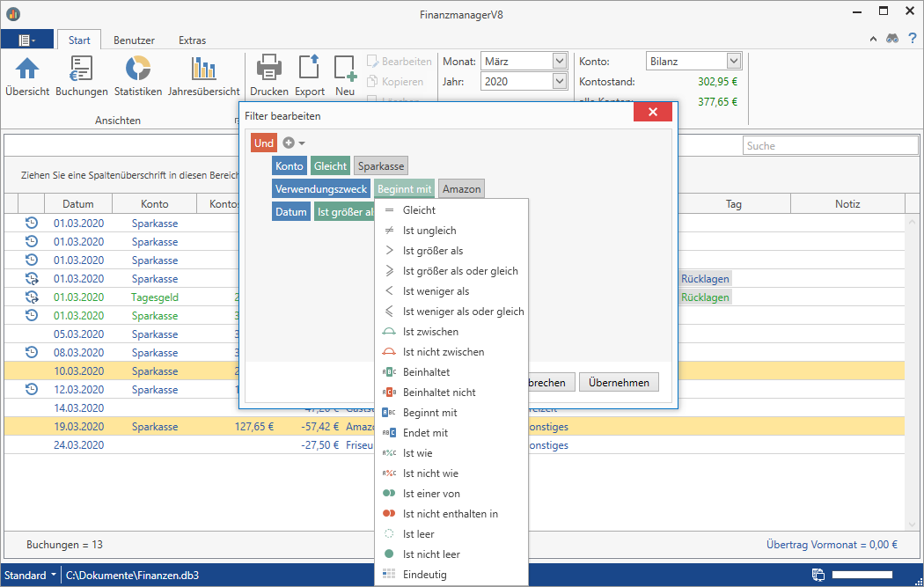The height and width of the screenshot is (587, 924).
Task: Open the Konto Bilanz dropdown
Action: pos(733,61)
